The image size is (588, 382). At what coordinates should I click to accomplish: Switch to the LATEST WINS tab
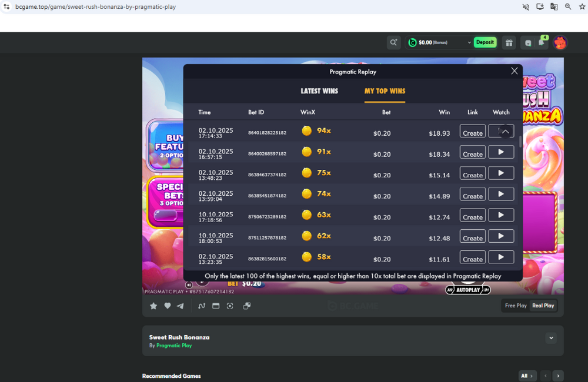(319, 91)
